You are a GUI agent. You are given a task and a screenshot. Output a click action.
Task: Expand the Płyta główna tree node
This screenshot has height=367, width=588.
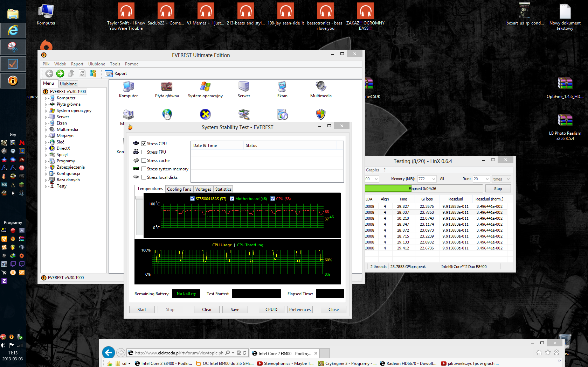[46, 105]
